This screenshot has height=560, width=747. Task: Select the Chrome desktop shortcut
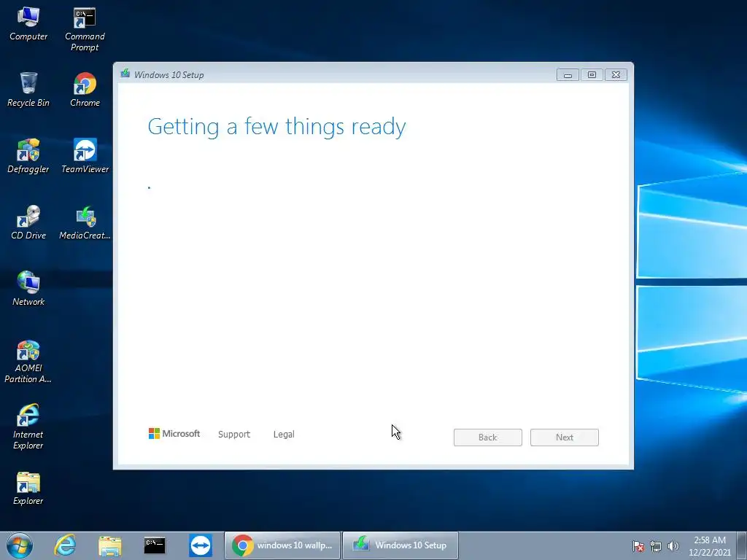tap(85, 90)
